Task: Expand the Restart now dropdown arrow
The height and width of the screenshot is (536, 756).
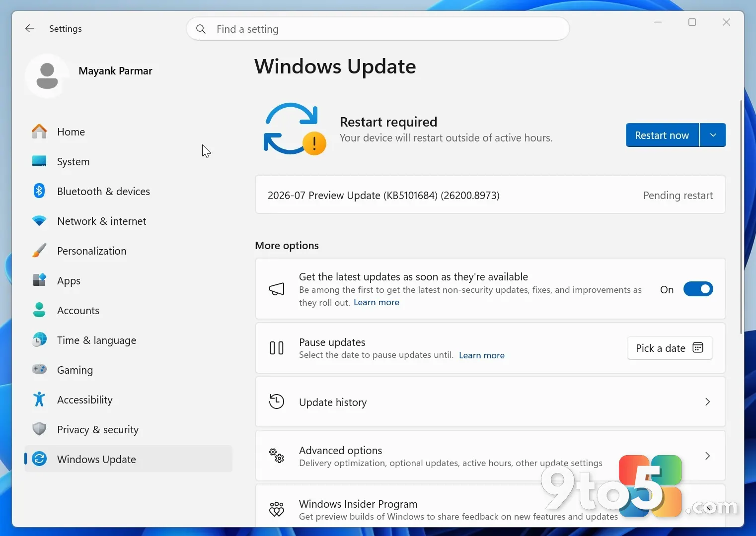Action: 713,135
